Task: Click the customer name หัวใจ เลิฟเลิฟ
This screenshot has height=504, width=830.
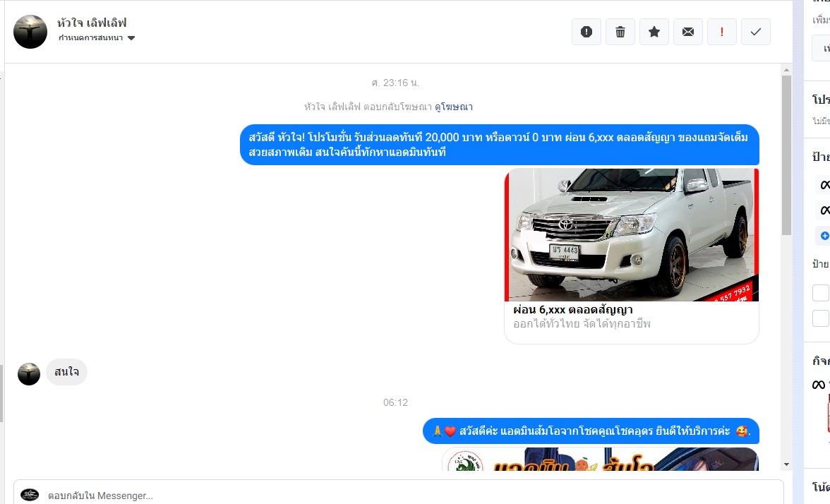Action: click(92, 23)
